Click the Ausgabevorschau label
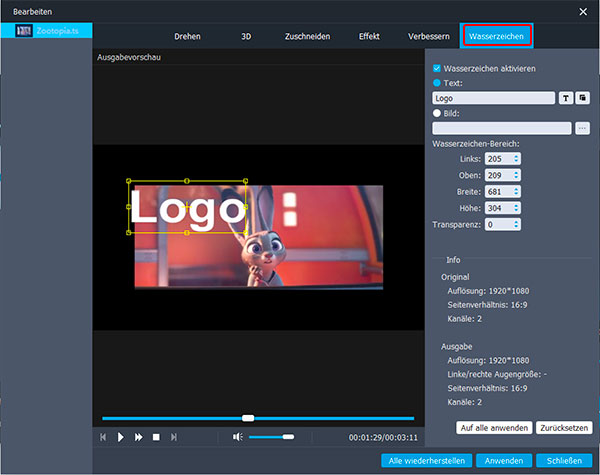The width and height of the screenshot is (600, 475). (x=129, y=57)
